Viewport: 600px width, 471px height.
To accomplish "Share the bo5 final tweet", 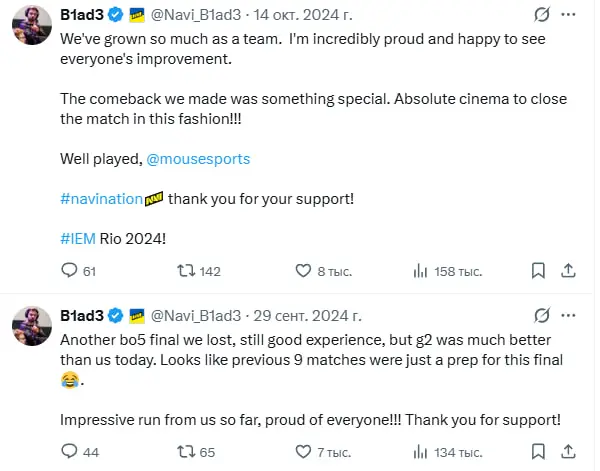I will tap(568, 452).
